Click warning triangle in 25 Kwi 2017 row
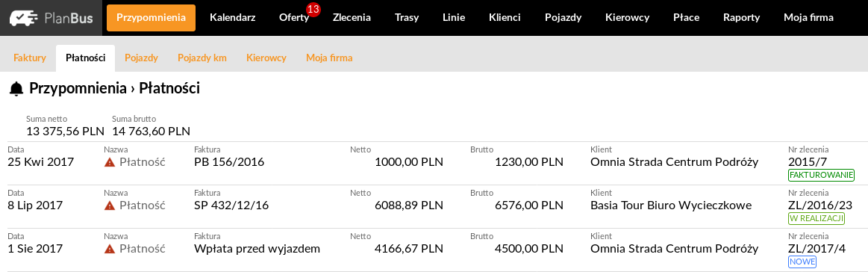 pos(110,162)
